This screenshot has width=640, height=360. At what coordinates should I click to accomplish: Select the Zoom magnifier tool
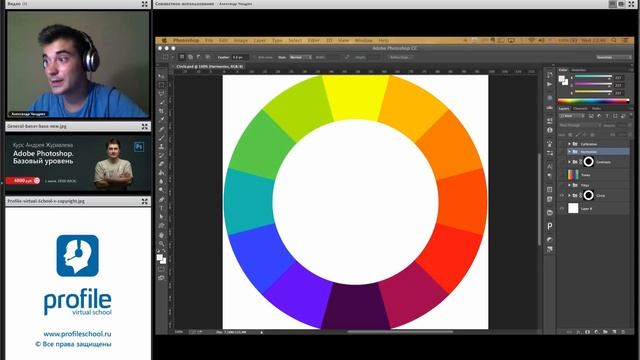click(x=162, y=244)
